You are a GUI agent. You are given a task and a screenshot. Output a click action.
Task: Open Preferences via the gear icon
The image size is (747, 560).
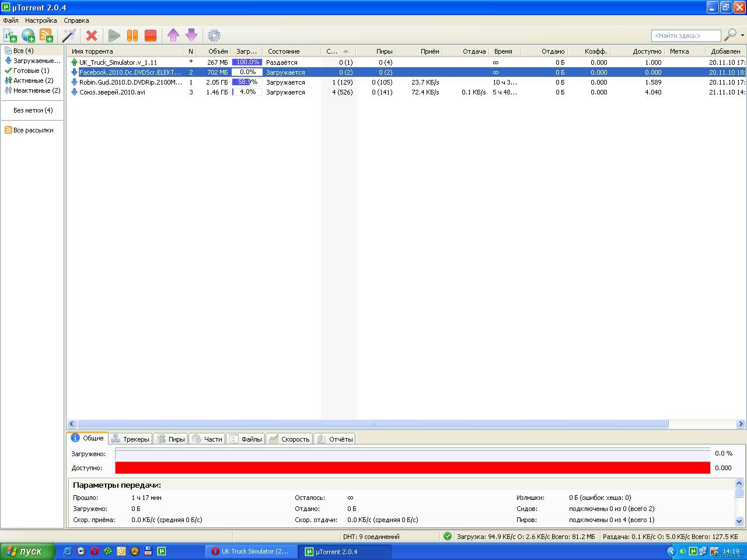click(214, 36)
